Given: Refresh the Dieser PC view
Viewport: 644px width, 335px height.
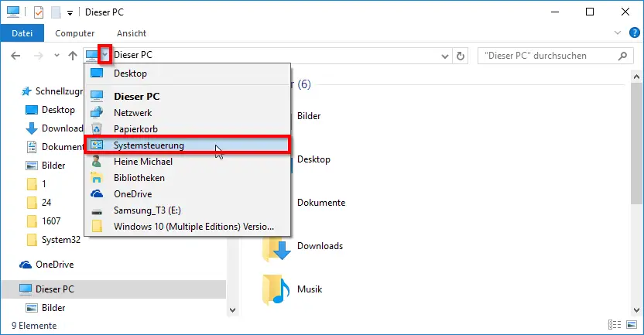Looking at the screenshot, I should click(x=461, y=56).
